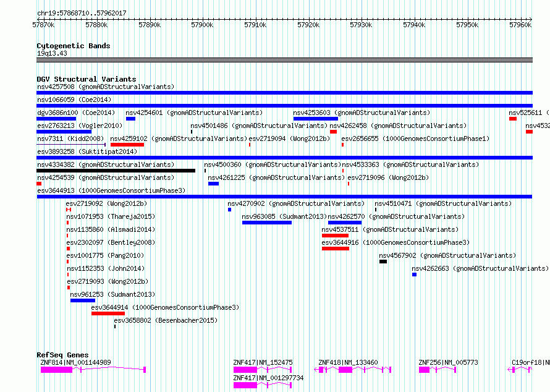Viewport: 550px width, 392px height.
Task: Open esv2719096 (Wong2012b) label
Action: click(388, 177)
